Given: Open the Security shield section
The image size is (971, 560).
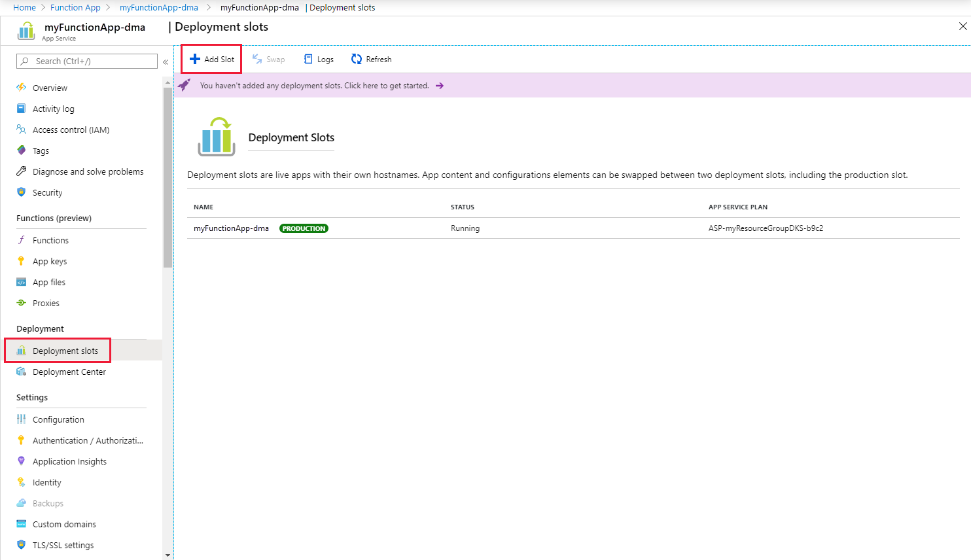Looking at the screenshot, I should [x=47, y=192].
